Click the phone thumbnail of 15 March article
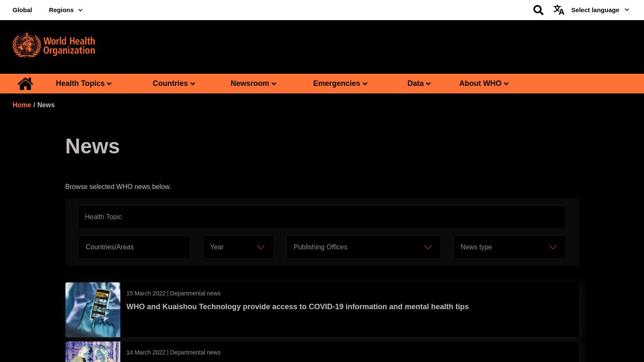 point(93,310)
